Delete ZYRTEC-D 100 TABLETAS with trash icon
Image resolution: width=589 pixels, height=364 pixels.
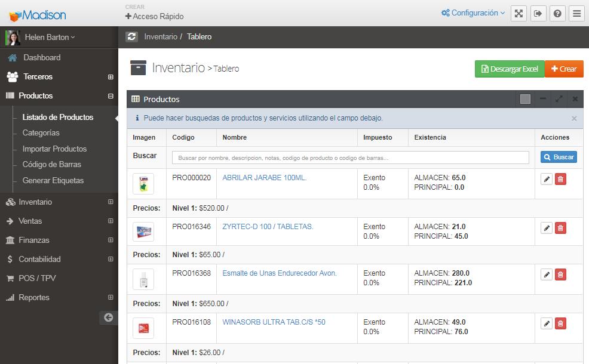[x=560, y=228]
